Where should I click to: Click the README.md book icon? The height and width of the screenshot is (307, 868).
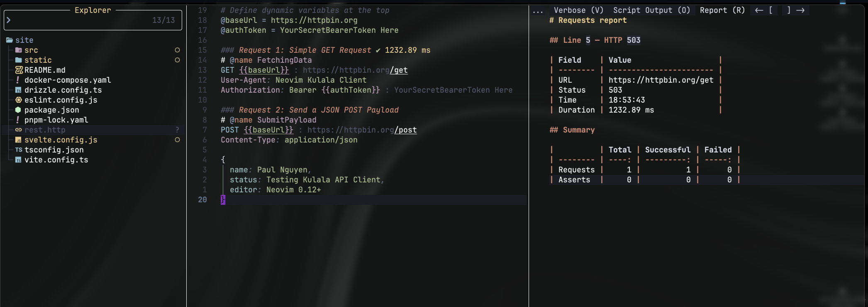pyautogui.click(x=19, y=70)
